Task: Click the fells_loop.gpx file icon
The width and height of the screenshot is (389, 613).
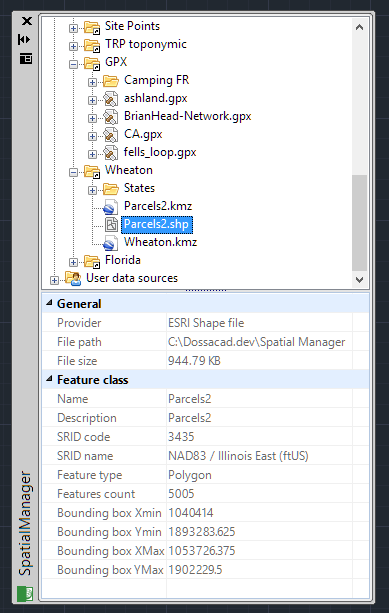Action: (x=111, y=153)
